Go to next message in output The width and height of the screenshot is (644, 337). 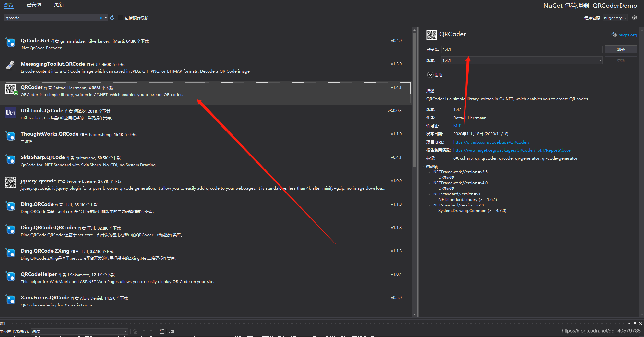[152, 331]
